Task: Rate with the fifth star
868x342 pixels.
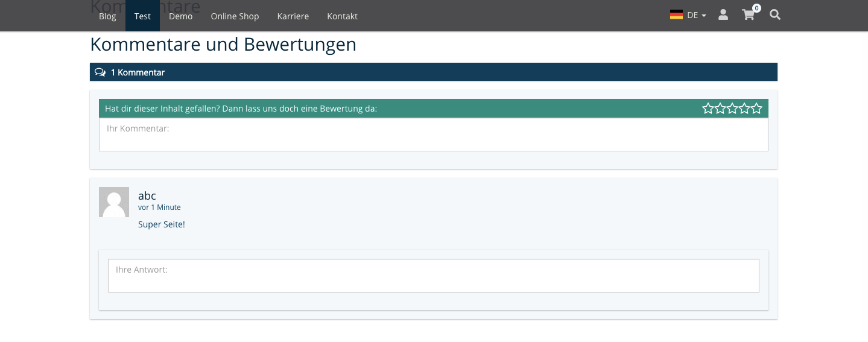Action: (756, 109)
